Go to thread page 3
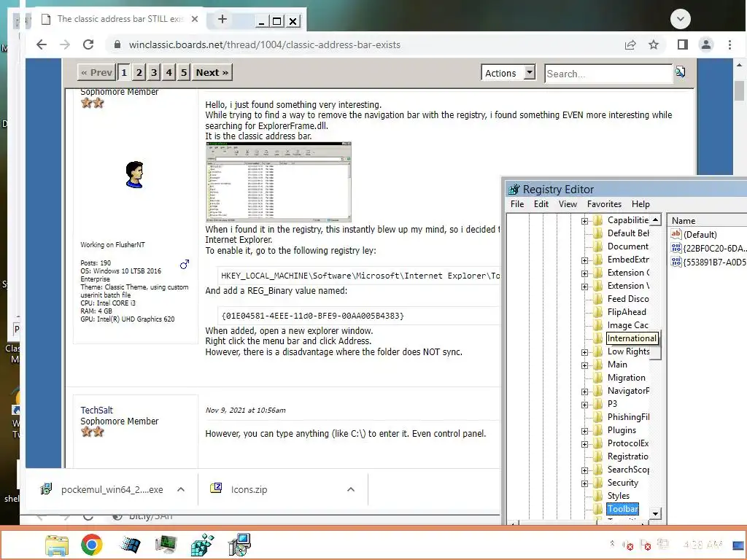 [x=153, y=72]
